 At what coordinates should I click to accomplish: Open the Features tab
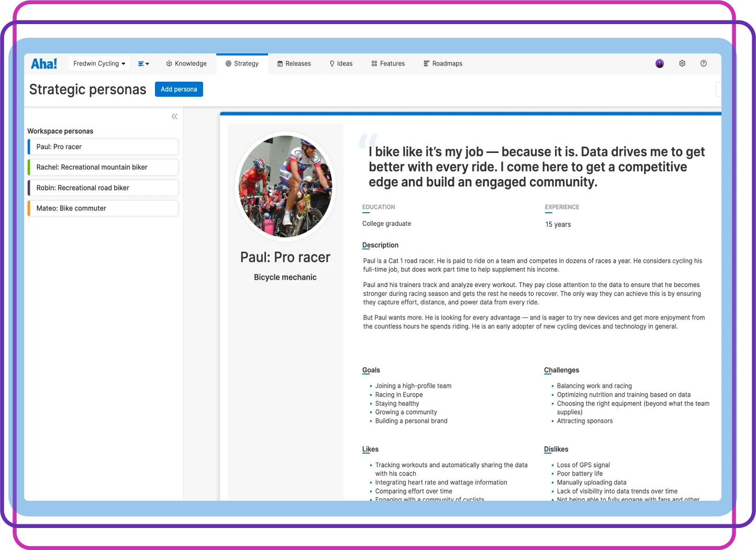(388, 64)
